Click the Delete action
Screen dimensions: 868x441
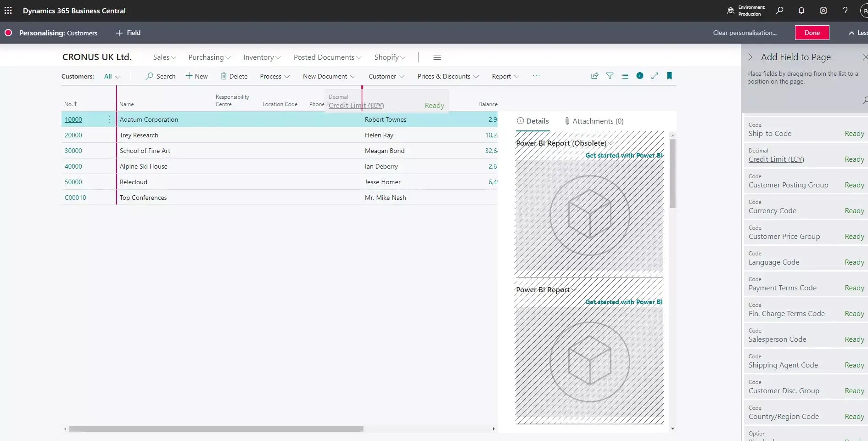(x=234, y=76)
